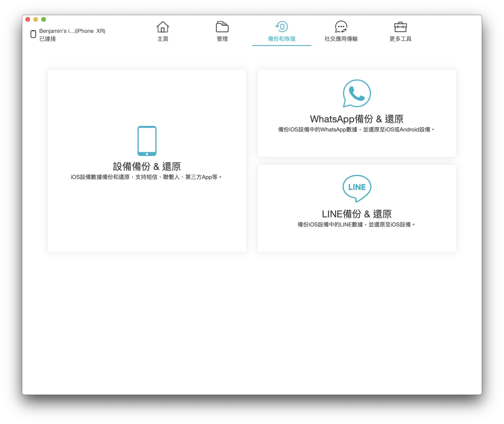Click the connected iPhone device icon
This screenshot has width=504, height=424.
coord(33,34)
